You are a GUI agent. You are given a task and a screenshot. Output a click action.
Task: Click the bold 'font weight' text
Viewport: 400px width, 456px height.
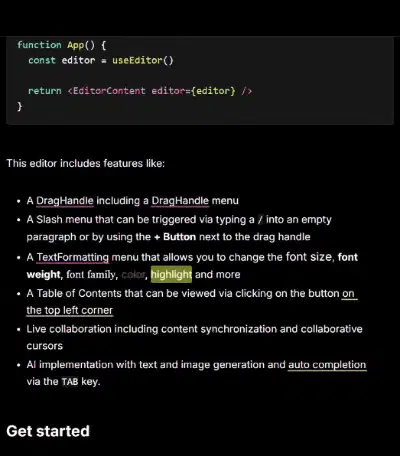pyautogui.click(x=192, y=266)
